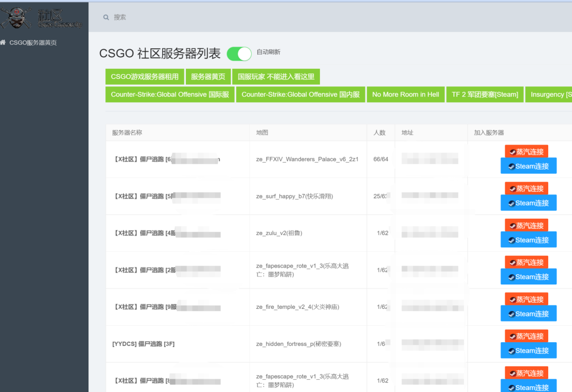Click the 66/64 player count
The image size is (572, 392).
click(381, 159)
